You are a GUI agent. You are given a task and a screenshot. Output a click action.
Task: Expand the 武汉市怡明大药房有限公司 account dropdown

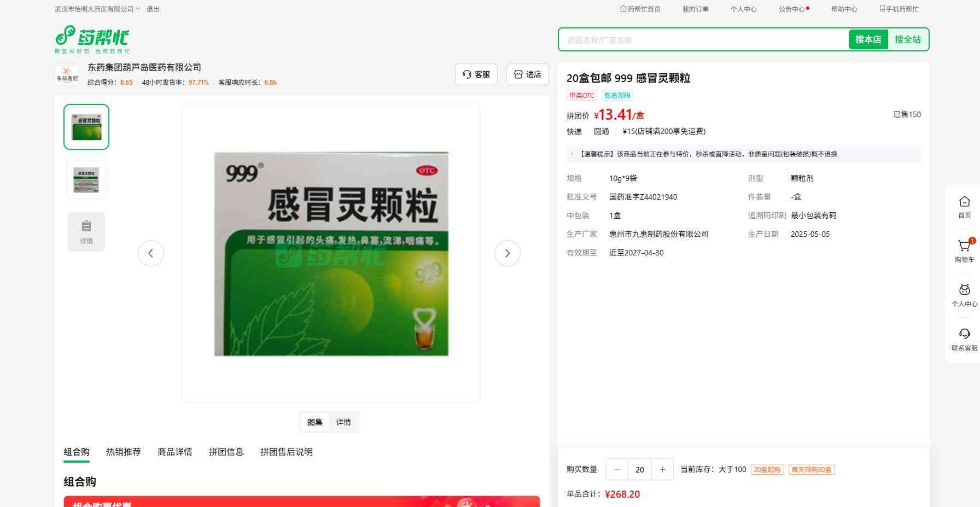tap(97, 9)
